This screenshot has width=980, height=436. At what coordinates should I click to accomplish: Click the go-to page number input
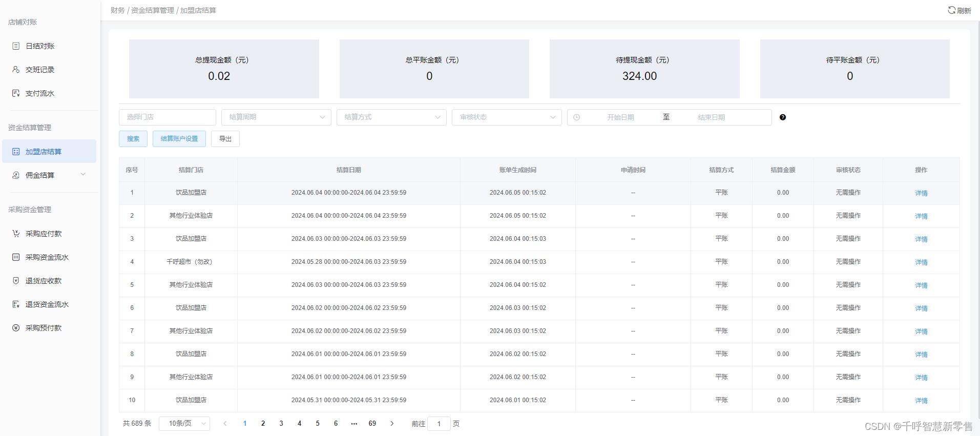[439, 424]
